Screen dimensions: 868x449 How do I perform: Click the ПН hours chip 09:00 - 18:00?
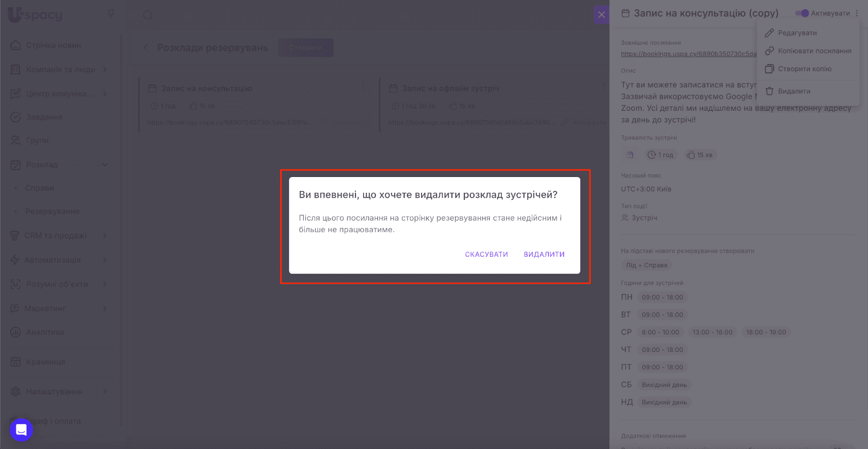coord(662,298)
